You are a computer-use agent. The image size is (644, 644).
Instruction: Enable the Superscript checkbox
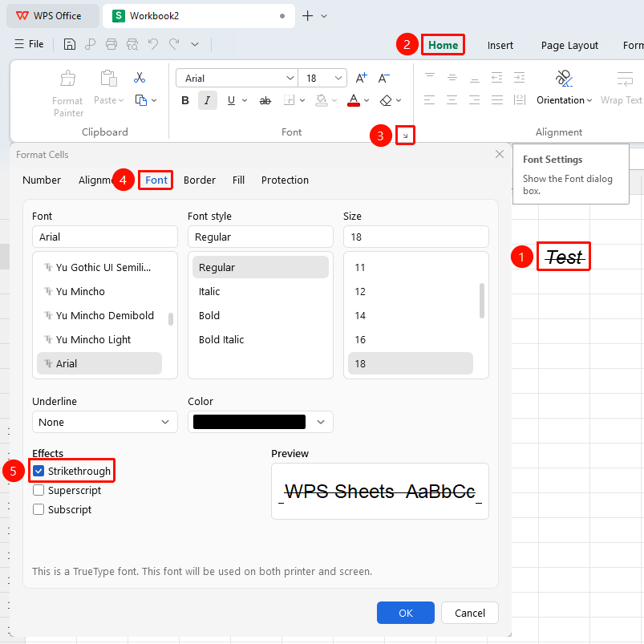(x=38, y=490)
